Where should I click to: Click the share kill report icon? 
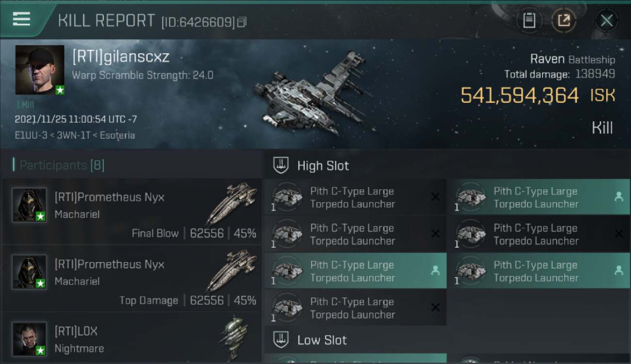click(x=564, y=20)
